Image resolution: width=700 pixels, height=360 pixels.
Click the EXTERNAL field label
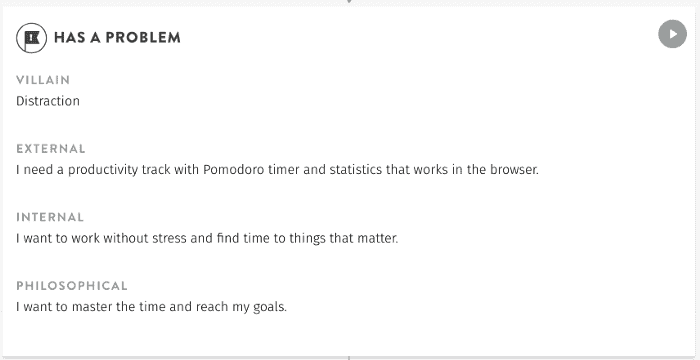pyautogui.click(x=50, y=149)
